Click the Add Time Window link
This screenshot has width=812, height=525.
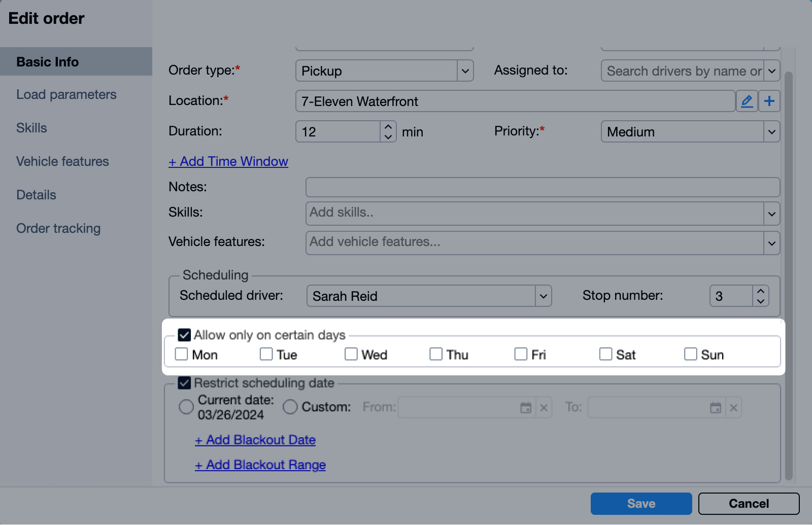click(228, 162)
